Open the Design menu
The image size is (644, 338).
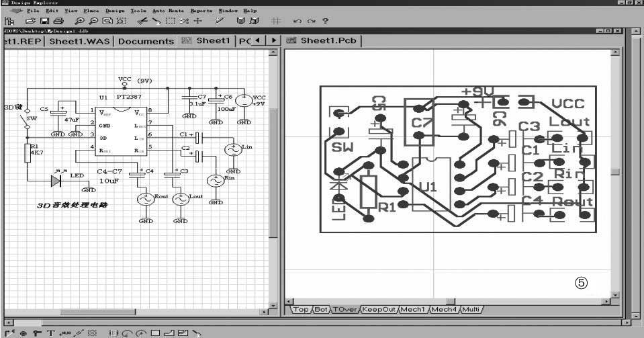click(115, 11)
